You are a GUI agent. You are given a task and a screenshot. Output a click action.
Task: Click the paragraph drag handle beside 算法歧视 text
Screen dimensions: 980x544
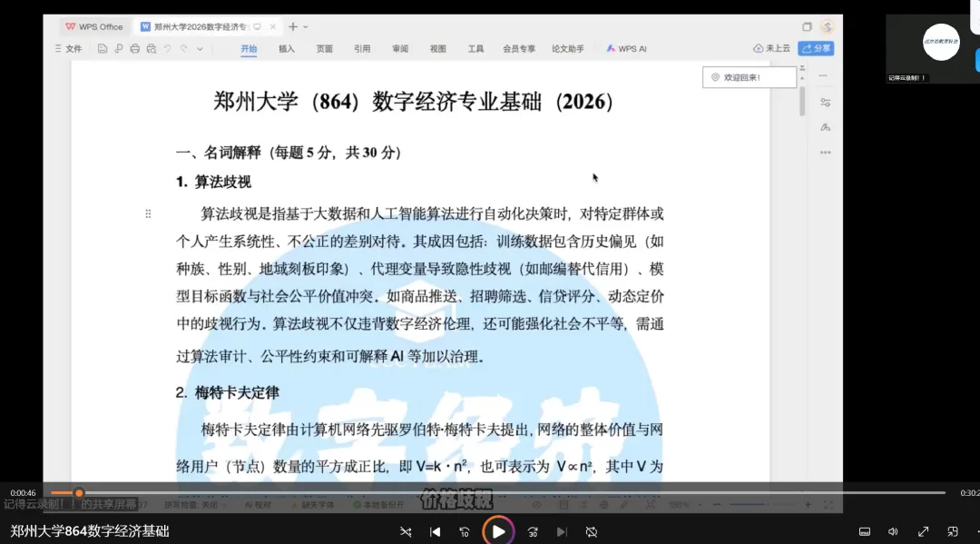tap(148, 213)
